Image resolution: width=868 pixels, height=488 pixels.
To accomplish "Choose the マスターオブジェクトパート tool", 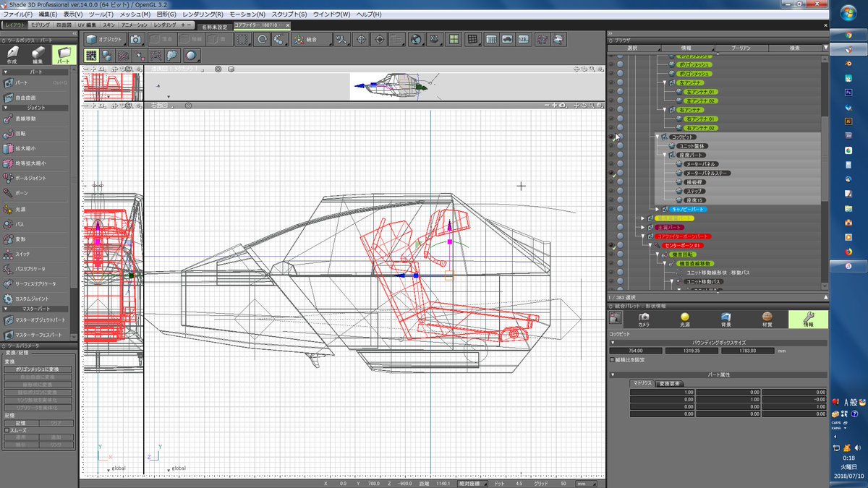I will [x=35, y=320].
